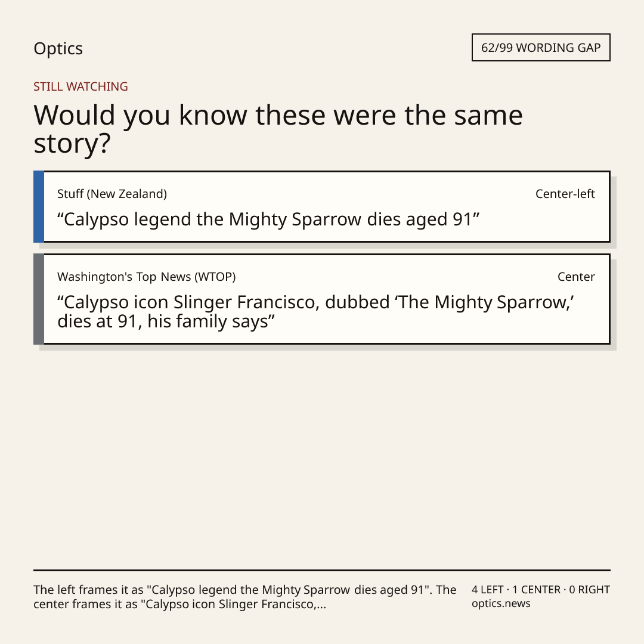644x644 pixels.
Task: Click the Stuff (New Zealand) source name
Action: (112, 194)
